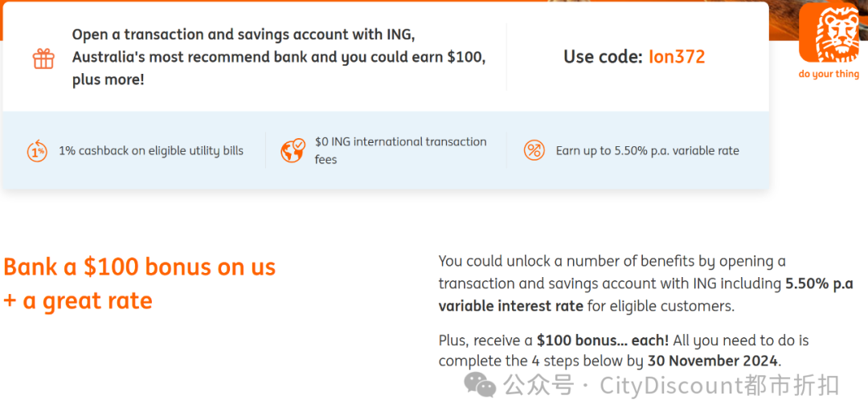Click the "Bank a $100 bonus on us" heading

tap(140, 267)
